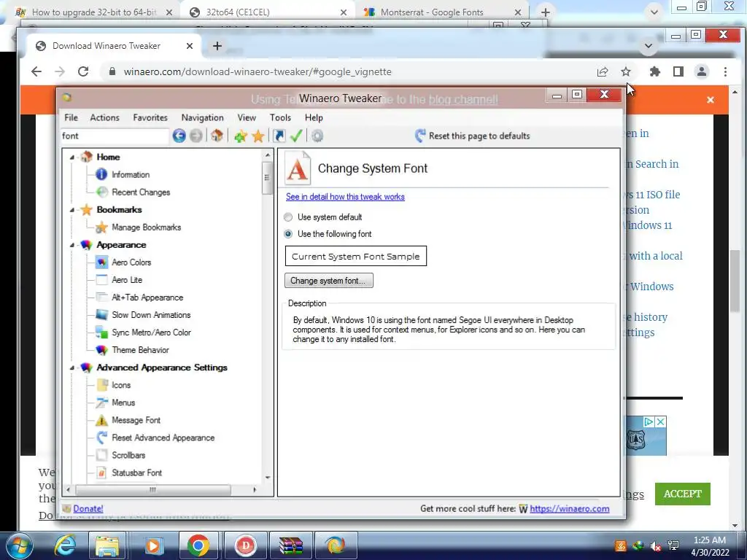Image resolution: width=747 pixels, height=560 pixels.
Task: Click tree panel horizontal scrollbar thumb
Action: (153, 489)
